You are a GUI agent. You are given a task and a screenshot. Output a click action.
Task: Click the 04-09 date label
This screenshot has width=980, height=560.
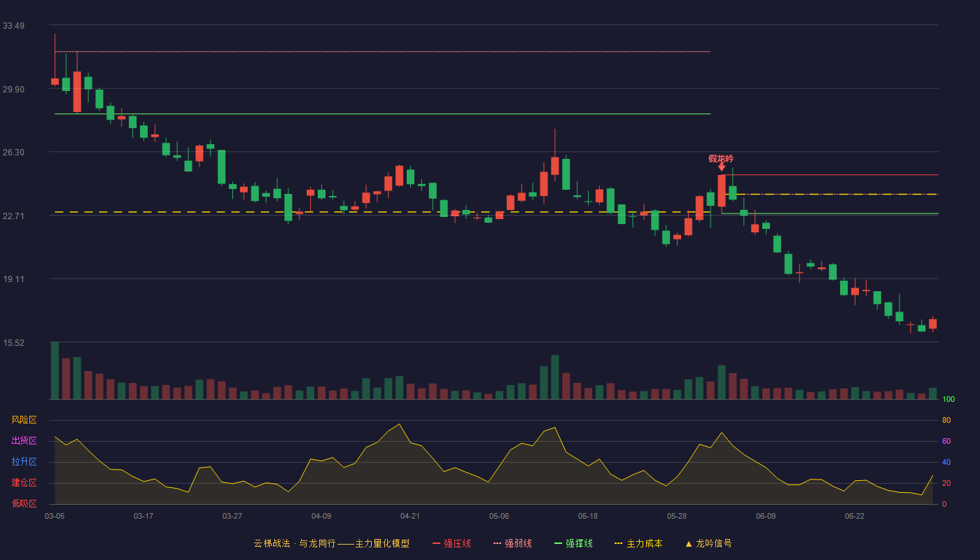coord(321,516)
